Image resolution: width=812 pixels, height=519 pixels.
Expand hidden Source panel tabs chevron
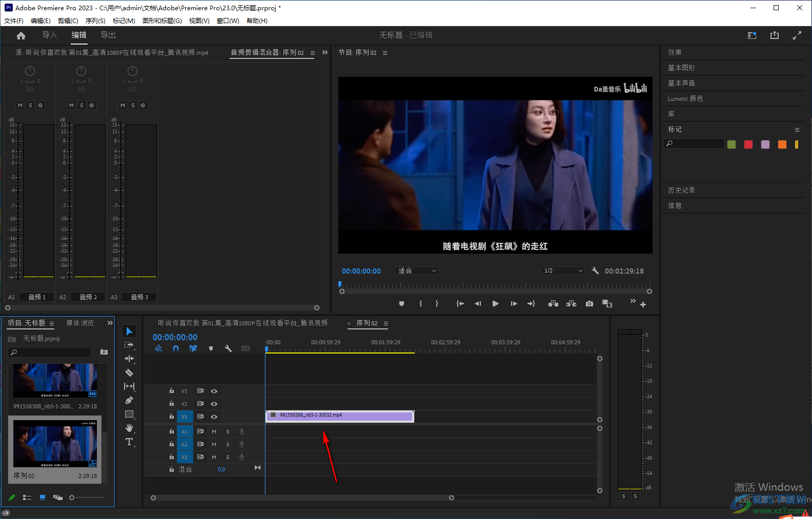324,52
